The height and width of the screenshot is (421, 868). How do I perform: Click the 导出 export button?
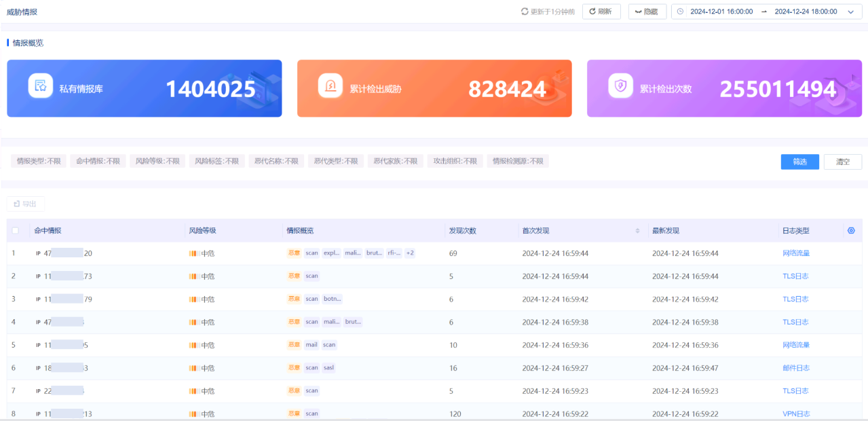tap(26, 204)
